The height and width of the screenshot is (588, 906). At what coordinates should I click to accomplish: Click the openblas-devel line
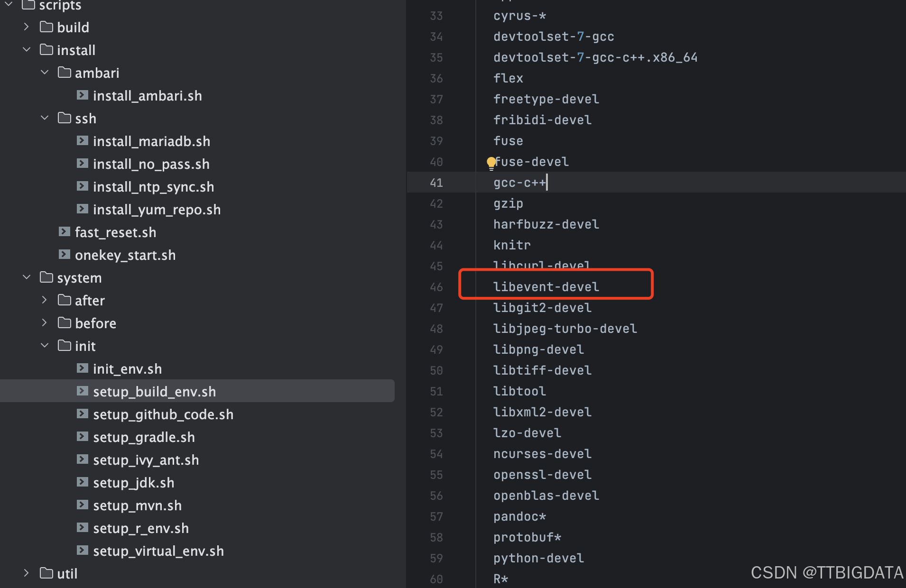(546, 496)
